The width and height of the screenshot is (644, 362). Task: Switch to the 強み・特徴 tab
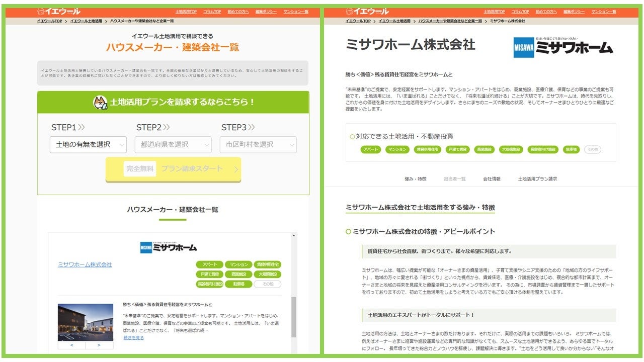point(416,179)
